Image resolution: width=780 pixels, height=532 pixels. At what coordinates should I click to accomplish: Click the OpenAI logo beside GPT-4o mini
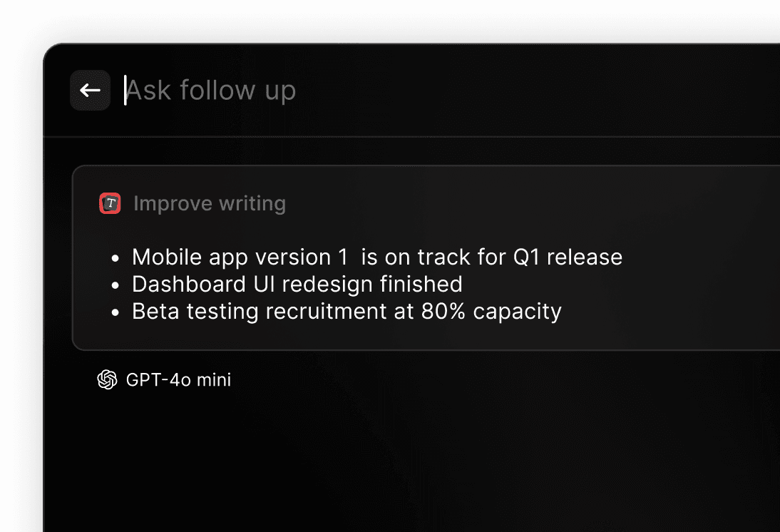[107, 379]
